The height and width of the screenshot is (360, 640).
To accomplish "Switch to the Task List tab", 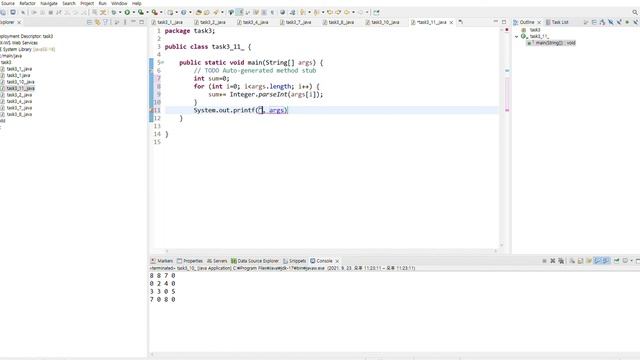I will (x=557, y=22).
